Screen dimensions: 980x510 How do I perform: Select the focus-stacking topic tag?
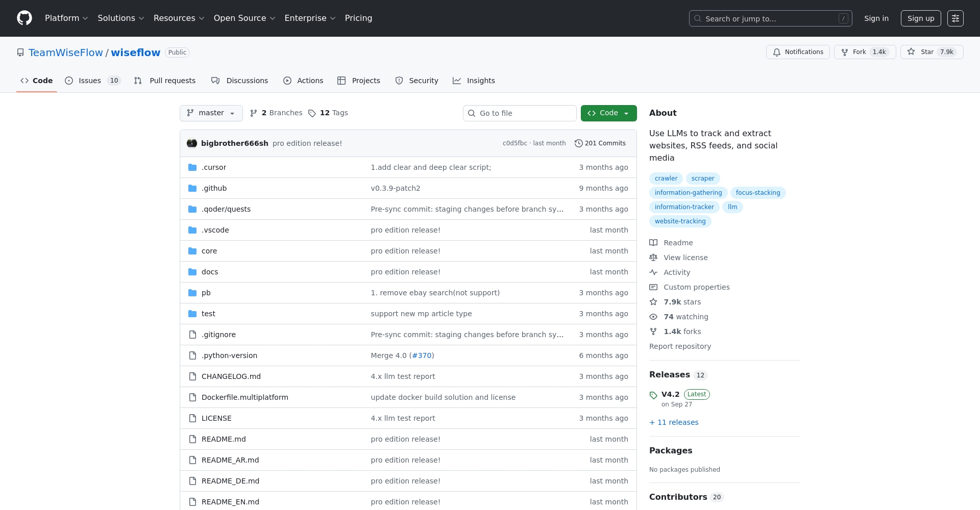(757, 193)
